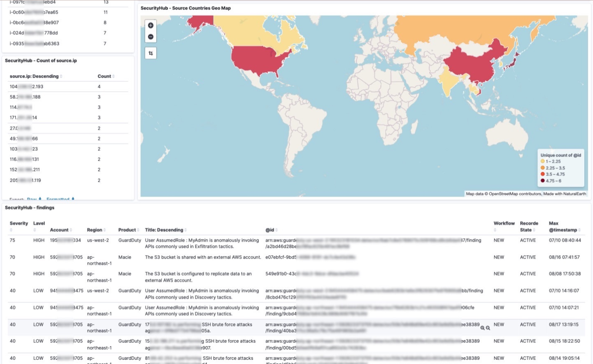Click source IP ending in 2.193
Image resolution: width=593 pixels, height=364 pixels.
click(26, 87)
